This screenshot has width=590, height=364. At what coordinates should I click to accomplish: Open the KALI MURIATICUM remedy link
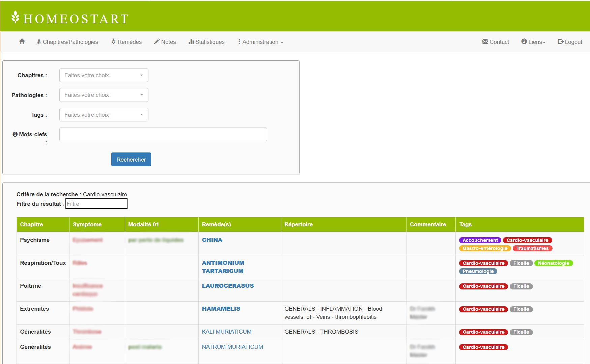click(x=227, y=332)
